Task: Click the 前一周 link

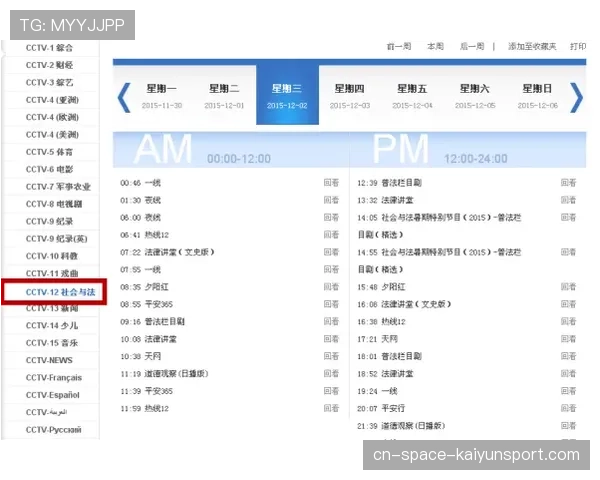Action: 399,46
